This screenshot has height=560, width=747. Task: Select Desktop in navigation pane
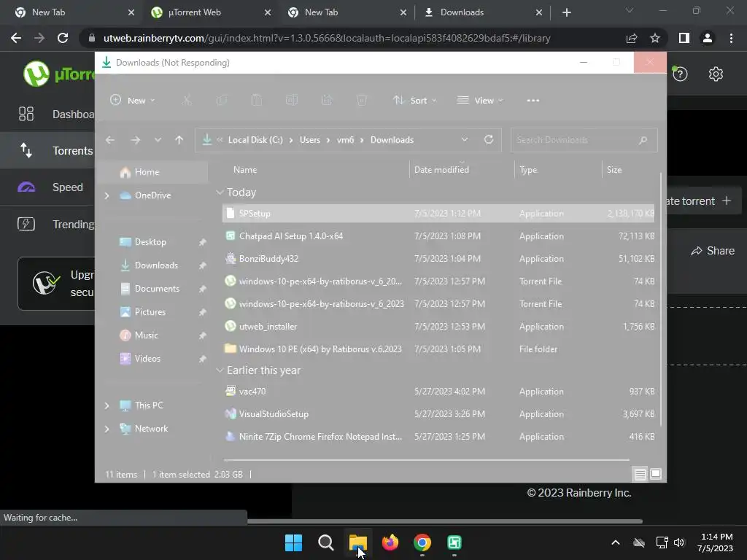[150, 242]
